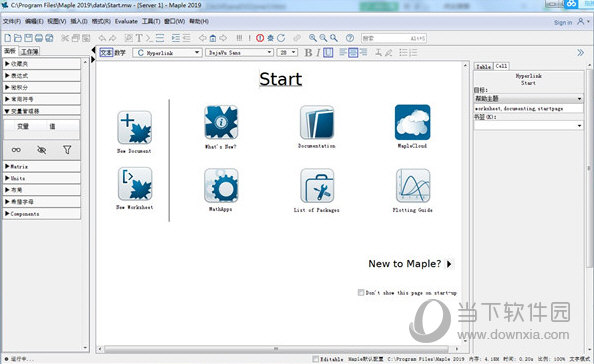Image resolution: width=594 pixels, height=364 pixels.
Task: Open help question mark icon
Action: [350, 38]
